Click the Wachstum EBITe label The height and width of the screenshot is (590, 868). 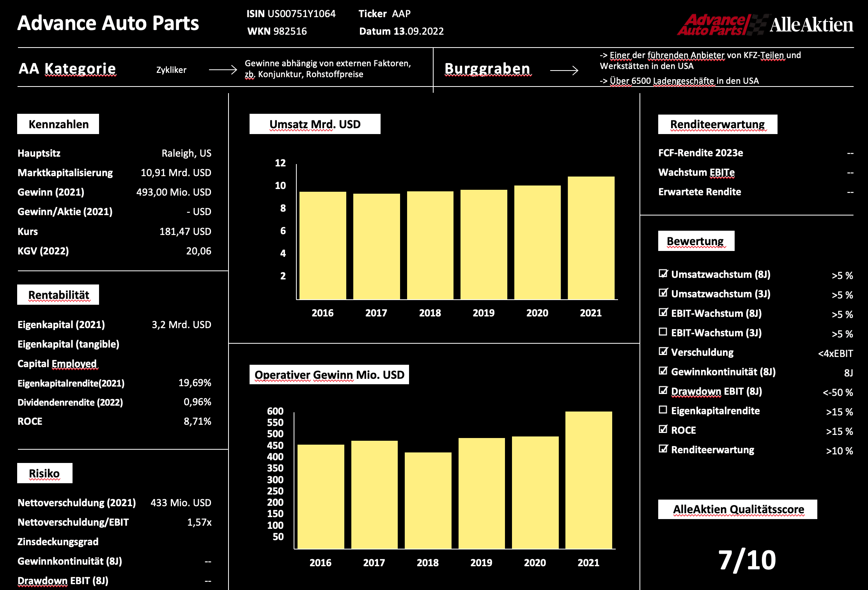pos(696,172)
